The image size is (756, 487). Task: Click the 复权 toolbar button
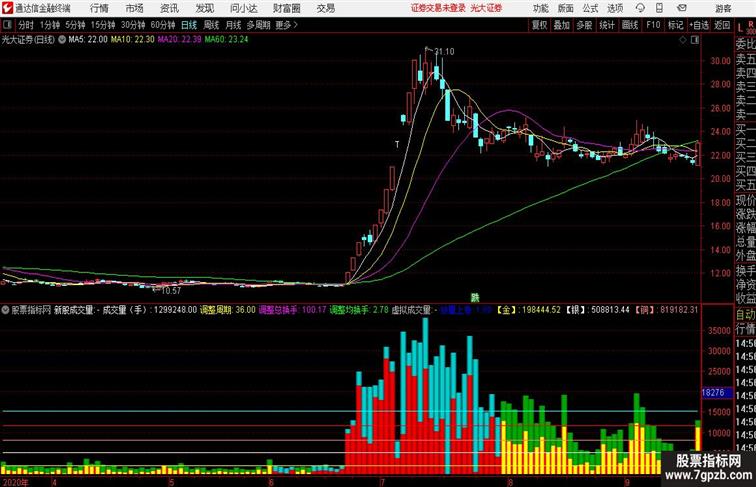[x=540, y=25]
